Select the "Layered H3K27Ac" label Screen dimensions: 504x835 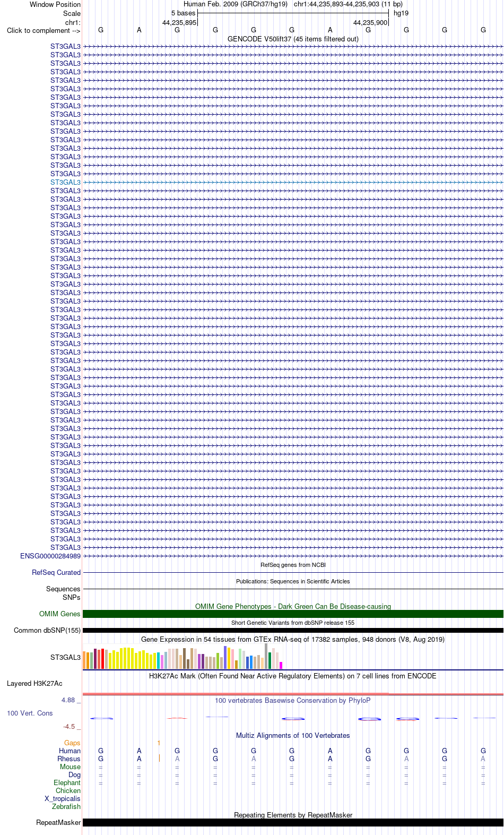(34, 683)
